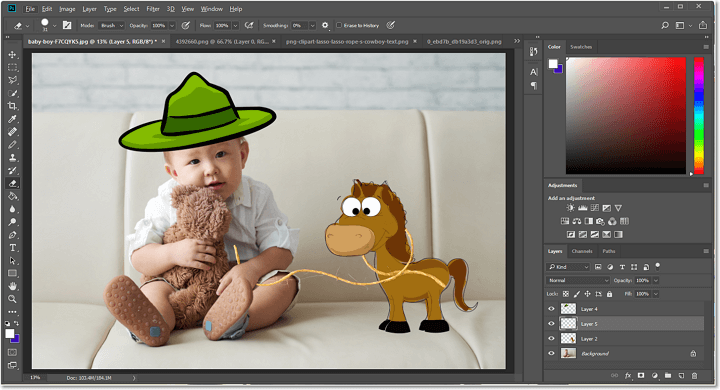
Task: Open layer Opacity dropdown in Layers panel
Action: (x=656, y=280)
